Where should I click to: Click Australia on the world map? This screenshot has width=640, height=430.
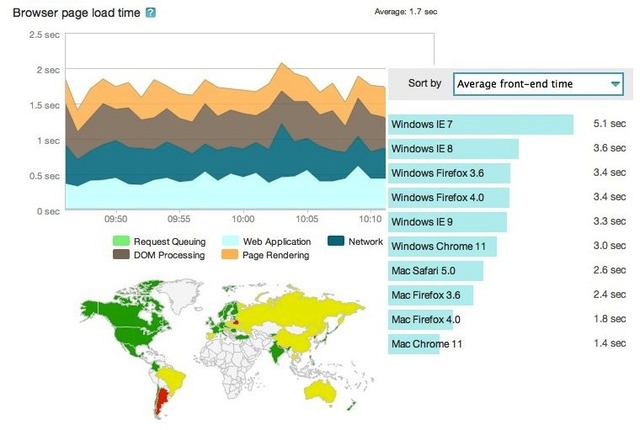pyautogui.click(x=321, y=392)
